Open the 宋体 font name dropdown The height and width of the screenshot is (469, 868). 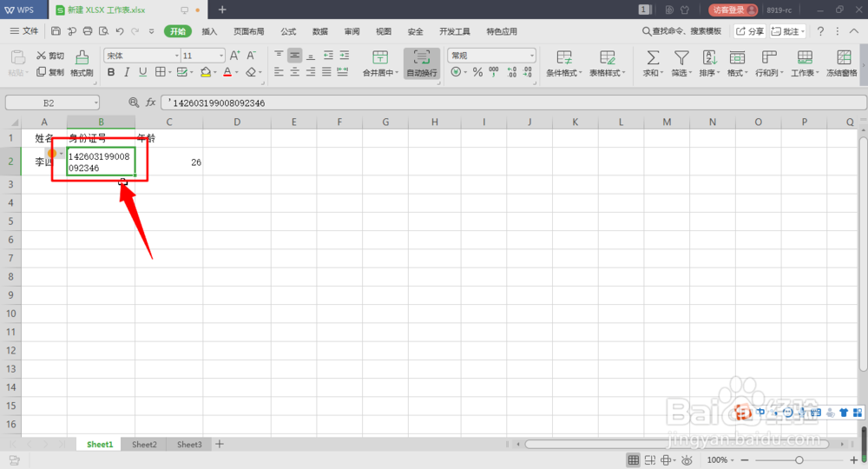coord(177,56)
